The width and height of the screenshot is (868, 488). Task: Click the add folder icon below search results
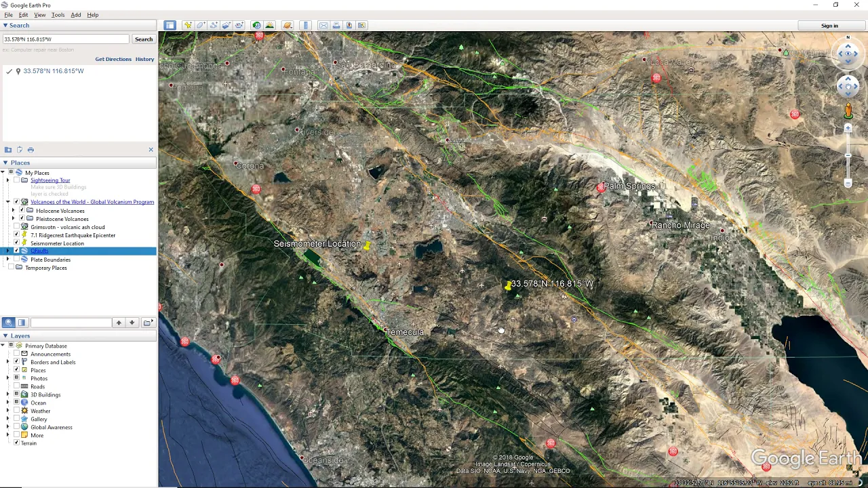8,149
